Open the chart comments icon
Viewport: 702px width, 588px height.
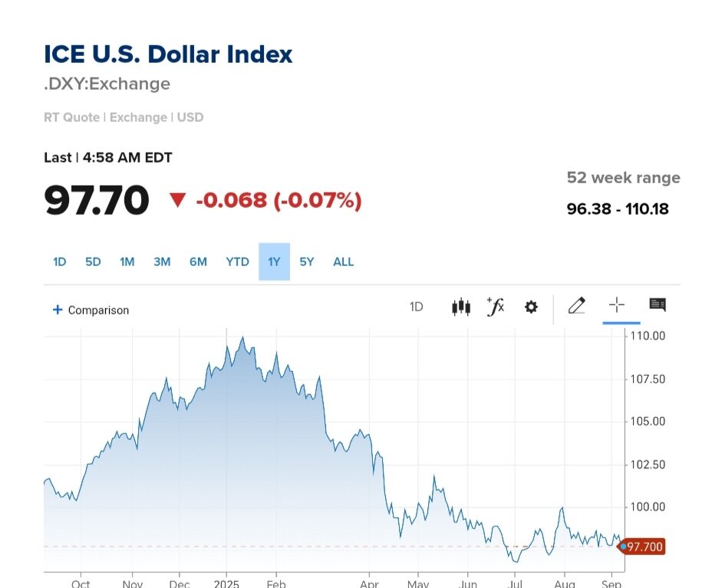(x=658, y=306)
